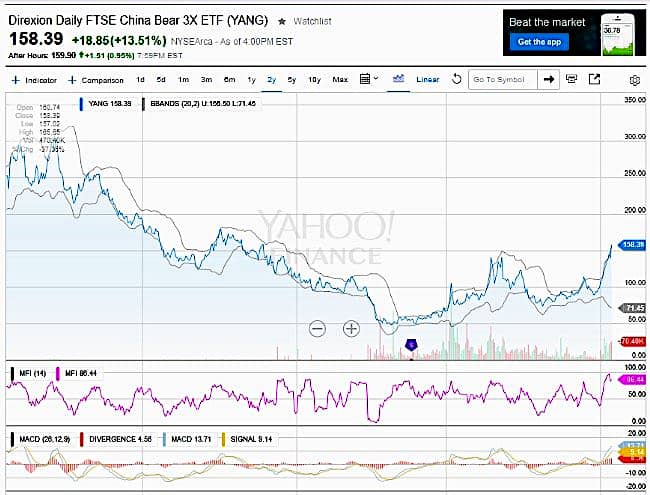Select the 1y time range
Screen dimensions: 650x495
pos(251,79)
